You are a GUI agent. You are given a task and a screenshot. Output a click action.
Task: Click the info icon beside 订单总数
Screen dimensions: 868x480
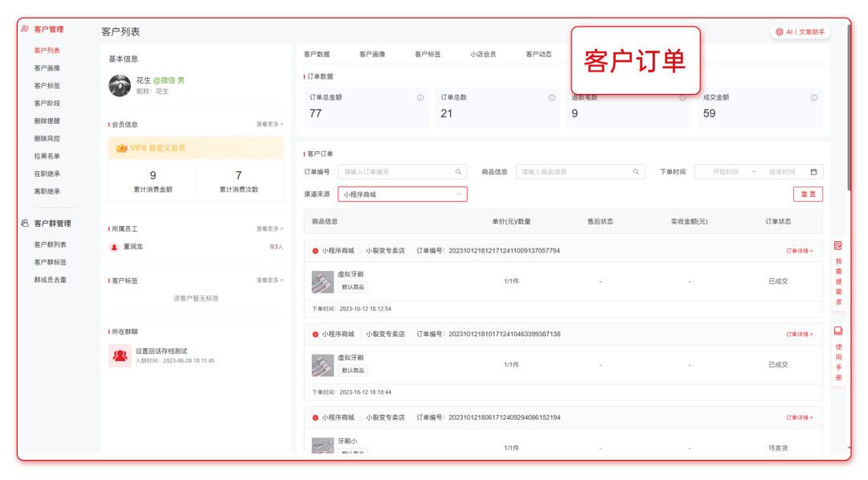tap(551, 98)
